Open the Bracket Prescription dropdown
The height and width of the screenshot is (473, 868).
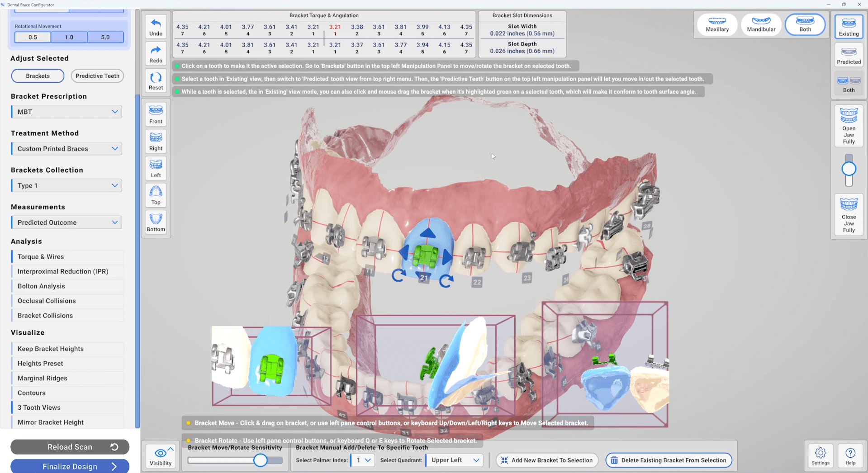[x=66, y=111]
